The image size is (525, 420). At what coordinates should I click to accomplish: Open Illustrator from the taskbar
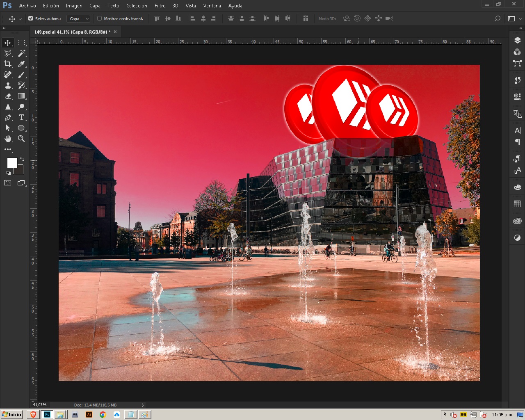click(89, 415)
